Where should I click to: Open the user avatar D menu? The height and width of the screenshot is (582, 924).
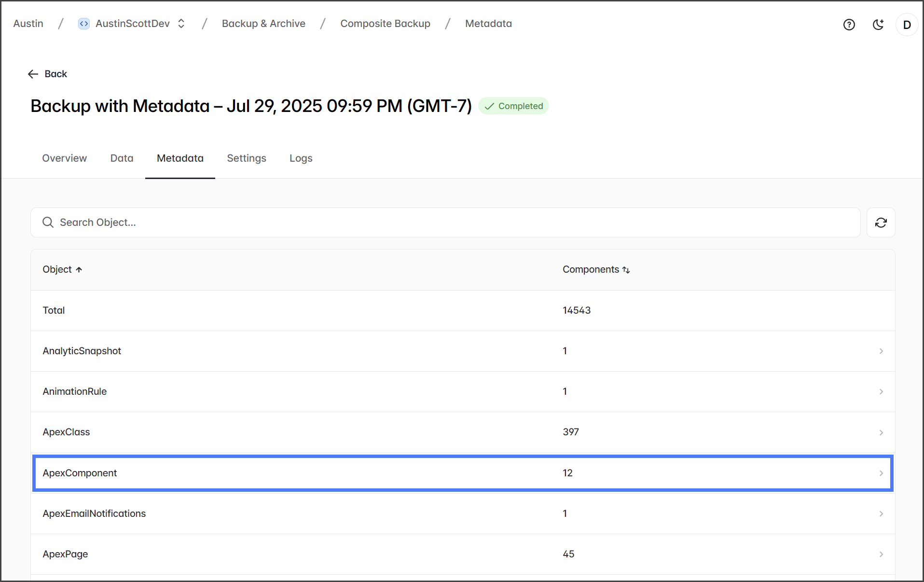click(x=907, y=25)
